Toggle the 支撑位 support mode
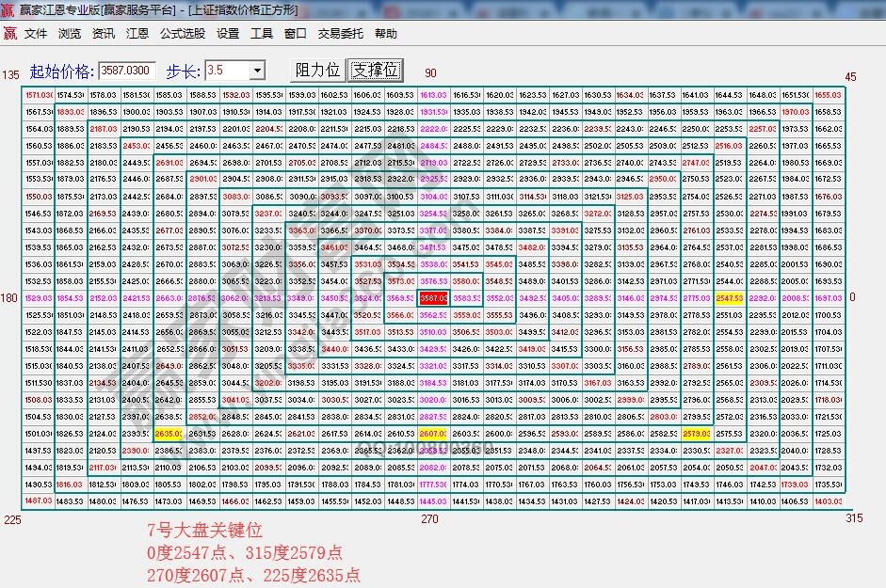Viewport: 886px width, 588px height. 376,70
